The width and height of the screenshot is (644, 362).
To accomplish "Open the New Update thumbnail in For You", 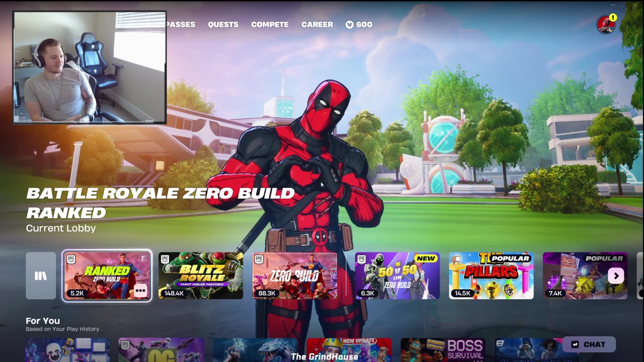I will pyautogui.click(x=349, y=350).
